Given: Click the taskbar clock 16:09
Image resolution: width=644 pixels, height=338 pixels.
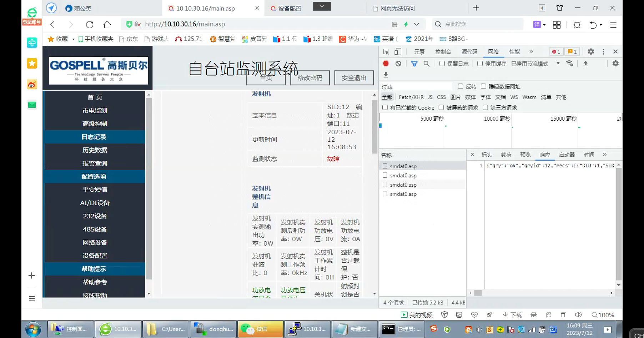Looking at the screenshot, I should pos(580,326).
